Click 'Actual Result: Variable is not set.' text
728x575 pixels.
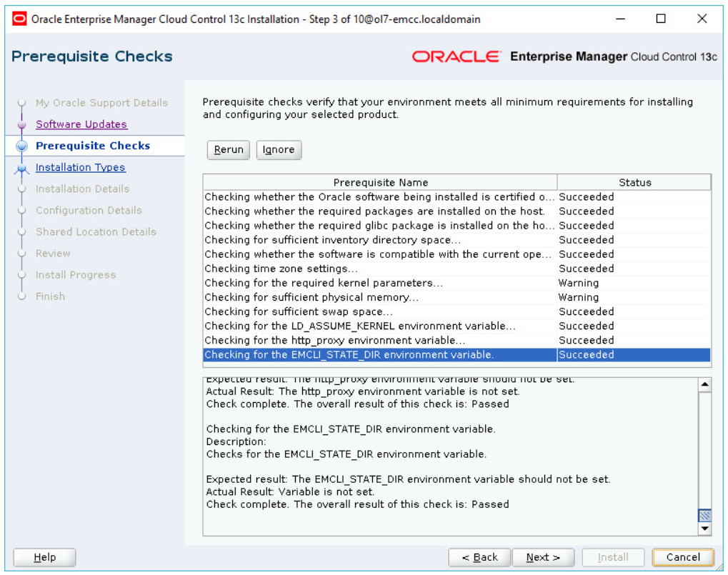pos(290,492)
